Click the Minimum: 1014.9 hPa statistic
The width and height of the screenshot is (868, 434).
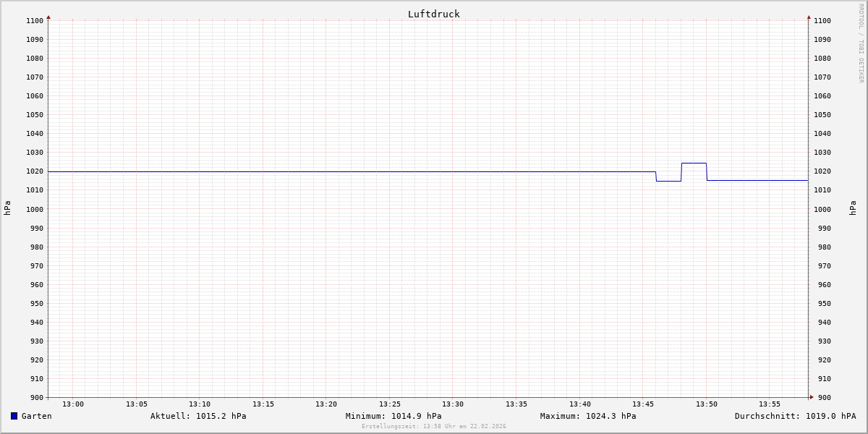(393, 416)
